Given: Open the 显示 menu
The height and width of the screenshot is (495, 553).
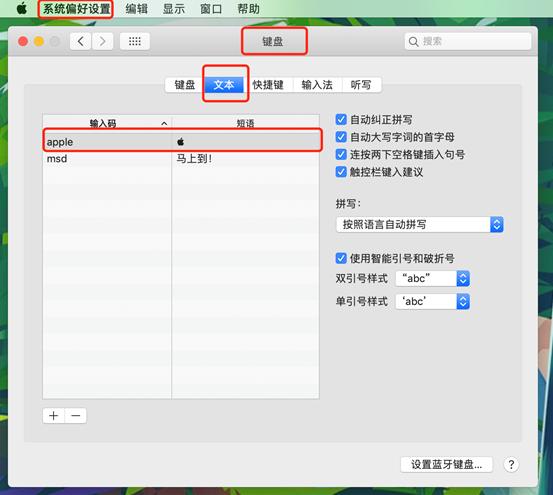Looking at the screenshot, I should click(174, 9).
